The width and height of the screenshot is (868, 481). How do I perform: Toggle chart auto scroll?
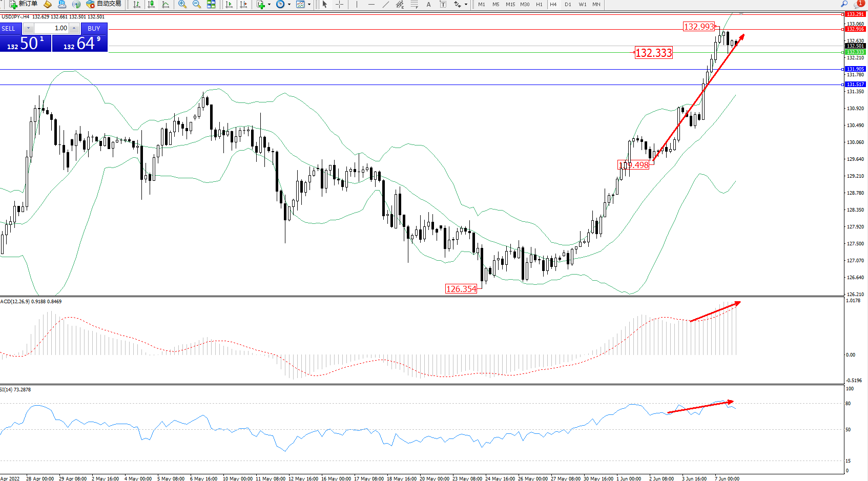click(x=229, y=4)
